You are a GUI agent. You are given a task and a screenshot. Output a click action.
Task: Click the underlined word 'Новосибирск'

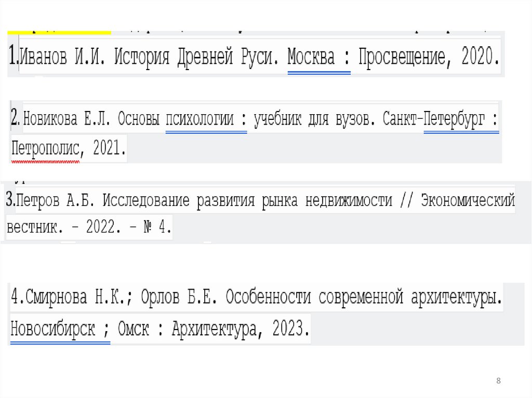(52, 329)
